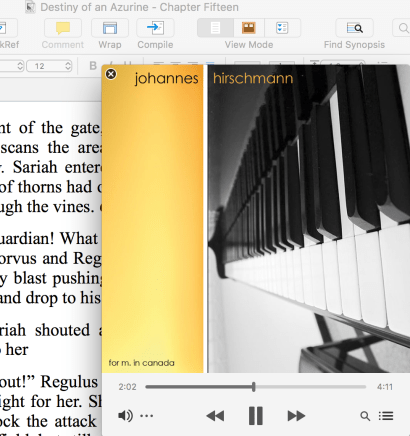Click the album artwork piano image
The width and height of the screenshot is (410, 436).
pyautogui.click(x=309, y=219)
